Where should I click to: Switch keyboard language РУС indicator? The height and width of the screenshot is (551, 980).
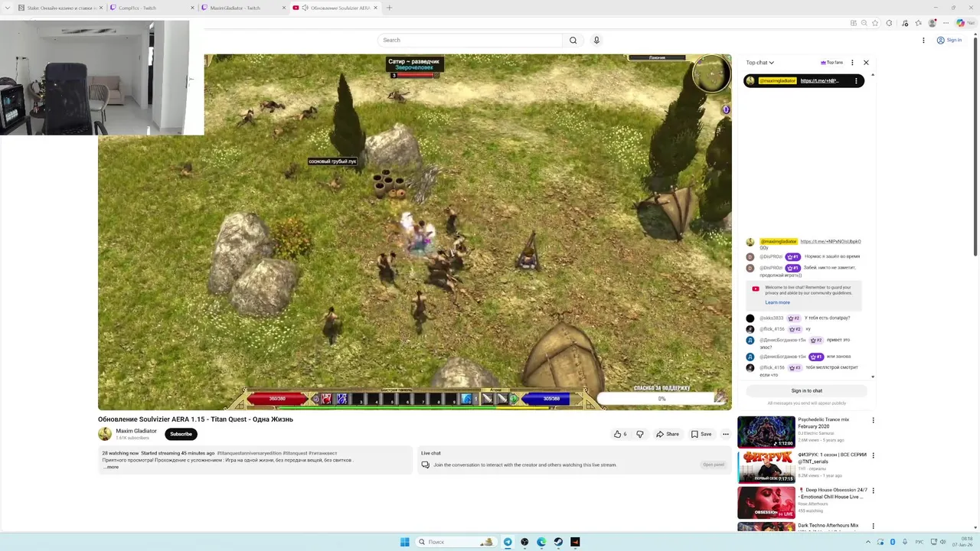coord(920,542)
